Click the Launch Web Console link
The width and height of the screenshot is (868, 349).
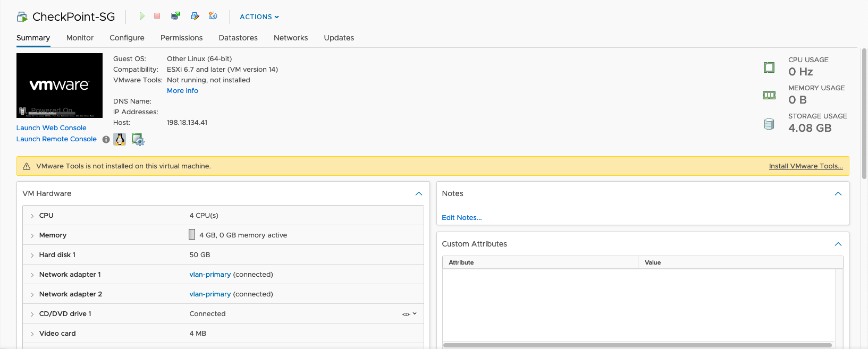point(51,128)
